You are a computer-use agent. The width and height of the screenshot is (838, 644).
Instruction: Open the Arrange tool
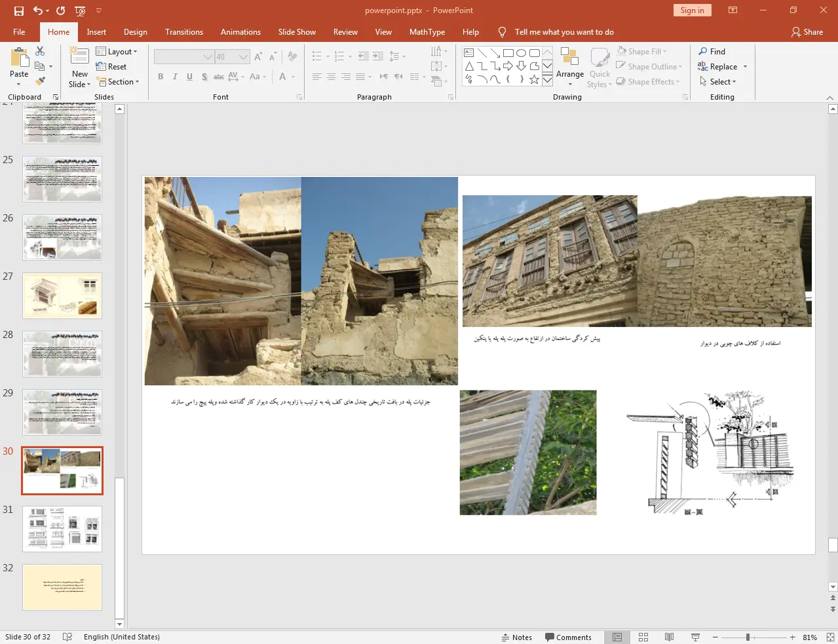point(570,66)
